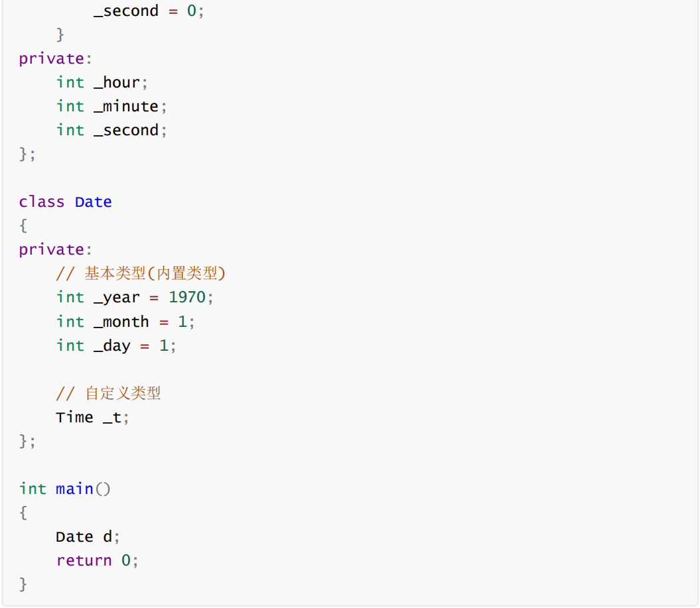Click the 'Date d;' statement
Viewport: 700px width, 608px height.
(88, 536)
